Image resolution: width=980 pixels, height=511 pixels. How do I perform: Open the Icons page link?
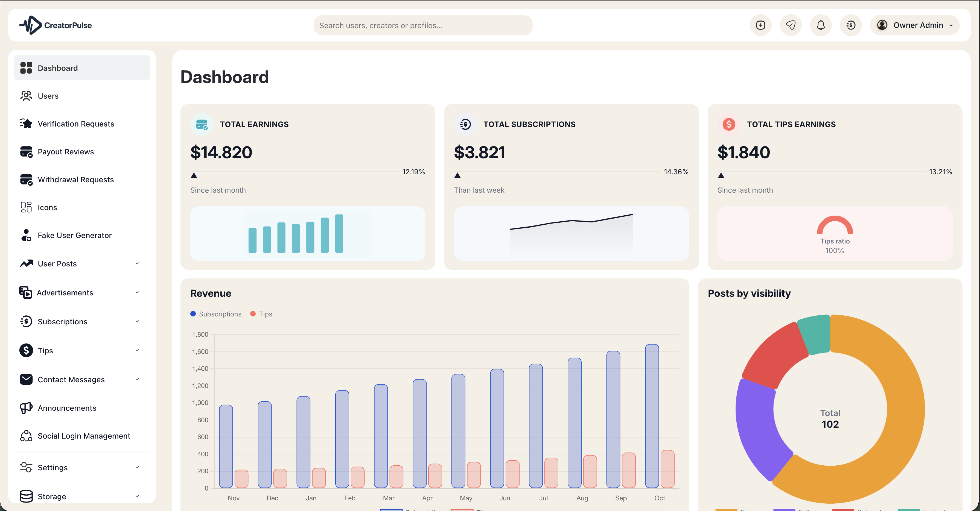pos(82,207)
